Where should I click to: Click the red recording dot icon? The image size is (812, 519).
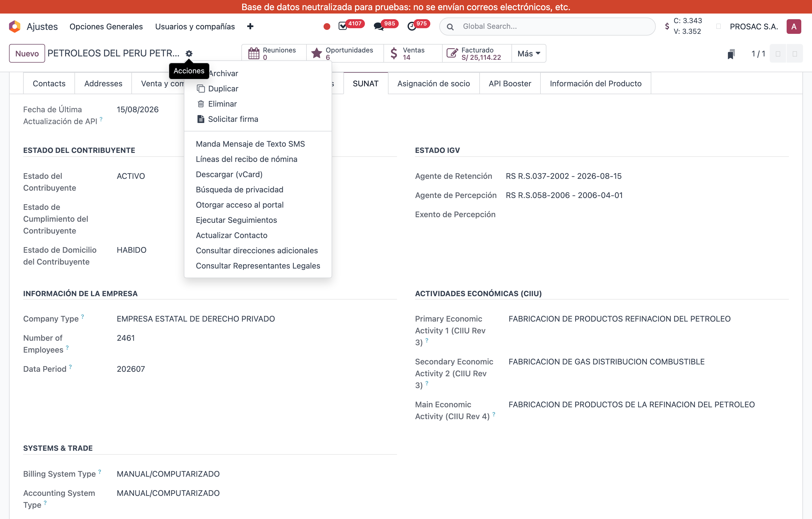click(x=326, y=26)
